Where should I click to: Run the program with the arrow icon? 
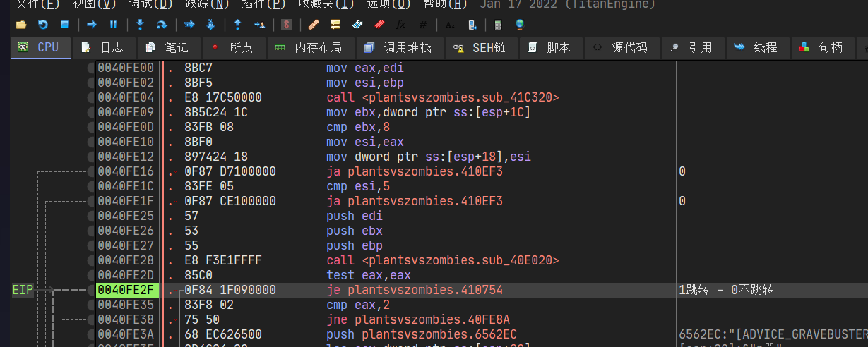tap(92, 25)
